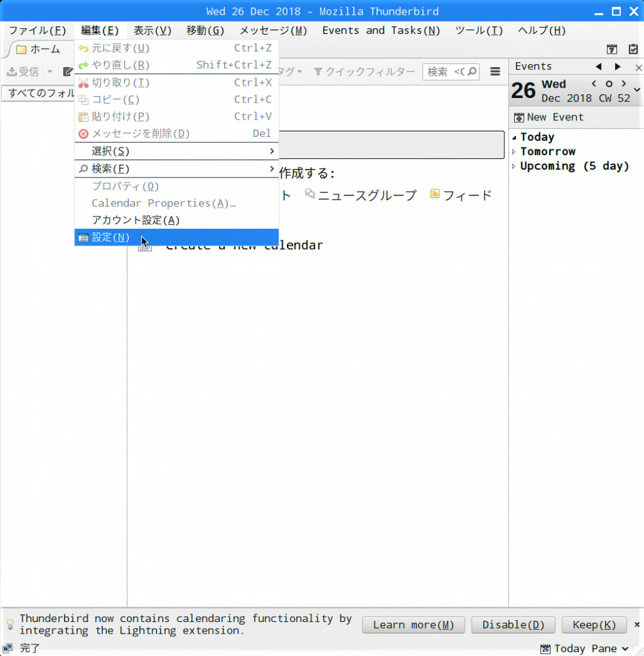The height and width of the screenshot is (656, 644).
Task: Go to previous day in Events pane
Action: tap(599, 67)
